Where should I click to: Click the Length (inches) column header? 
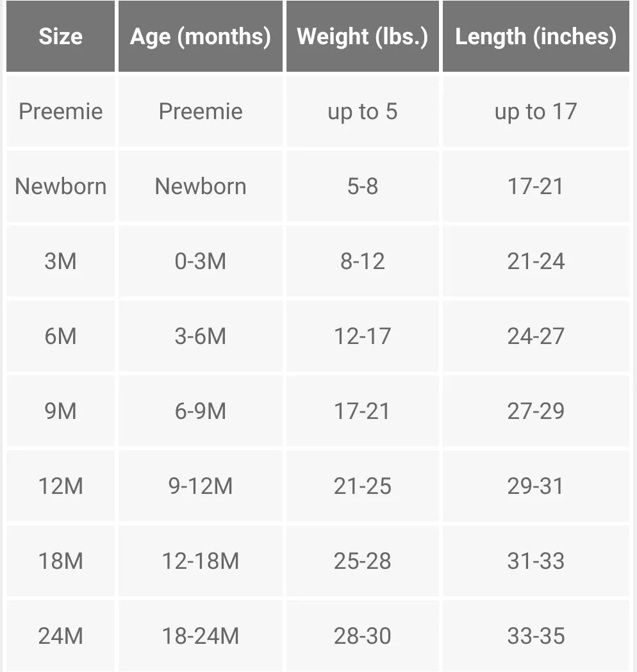(536, 36)
